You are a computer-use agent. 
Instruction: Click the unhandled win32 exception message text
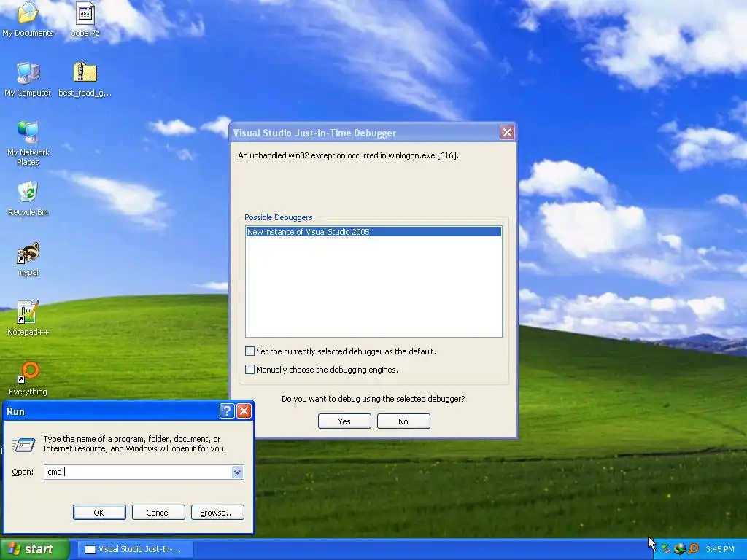pos(348,155)
